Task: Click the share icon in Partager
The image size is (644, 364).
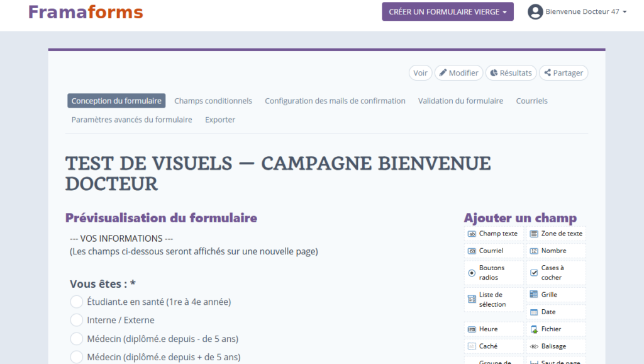Action: pyautogui.click(x=548, y=73)
